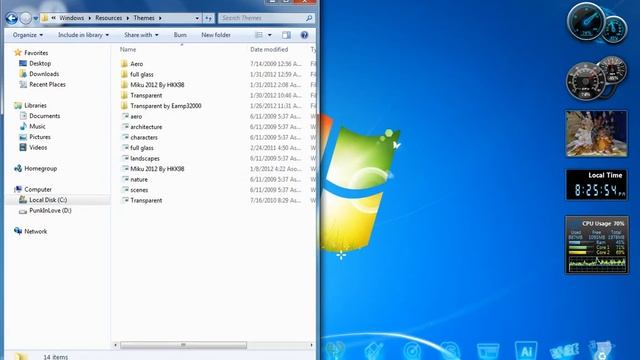Select the full glass folder icon

(x=124, y=74)
